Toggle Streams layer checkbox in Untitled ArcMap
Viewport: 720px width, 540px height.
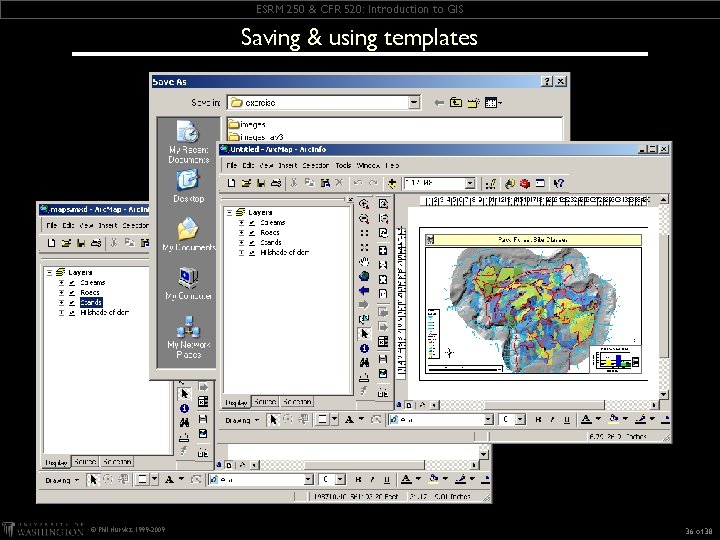coord(252,223)
